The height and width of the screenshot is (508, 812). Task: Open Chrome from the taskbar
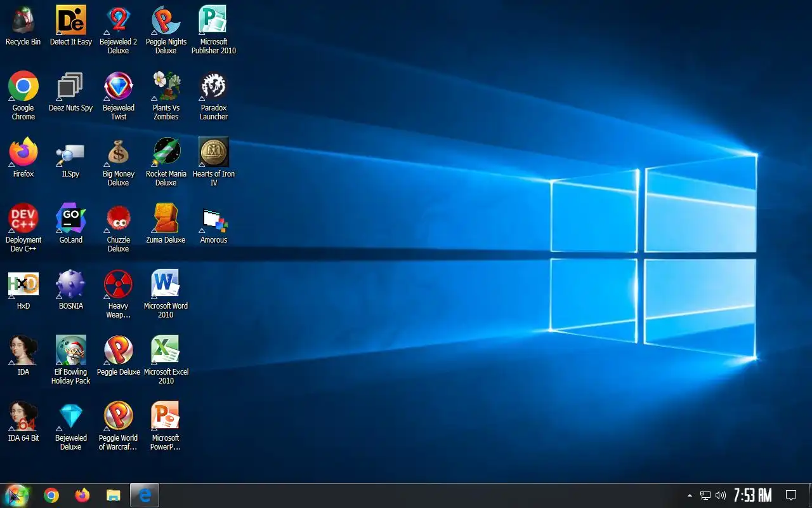coord(51,496)
